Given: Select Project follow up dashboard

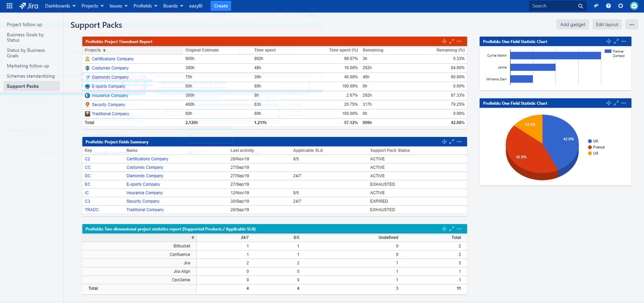Looking at the screenshot, I should tap(25, 25).
